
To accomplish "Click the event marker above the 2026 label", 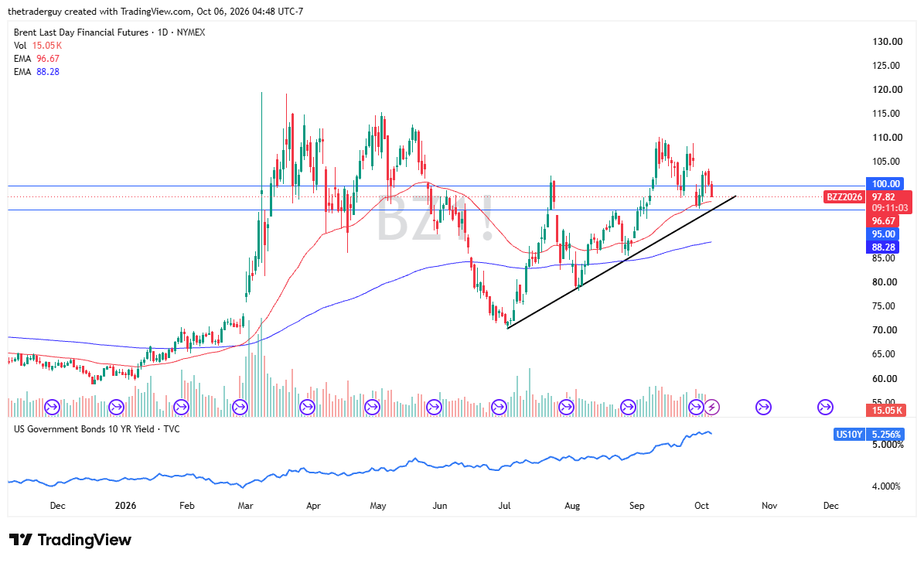I will (116, 407).
